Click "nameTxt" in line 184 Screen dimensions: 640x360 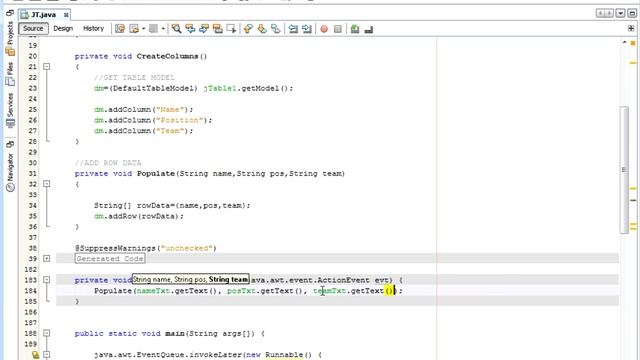(x=153, y=291)
